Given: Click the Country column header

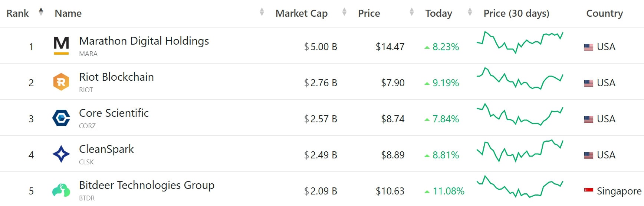Looking at the screenshot, I should (x=604, y=13).
